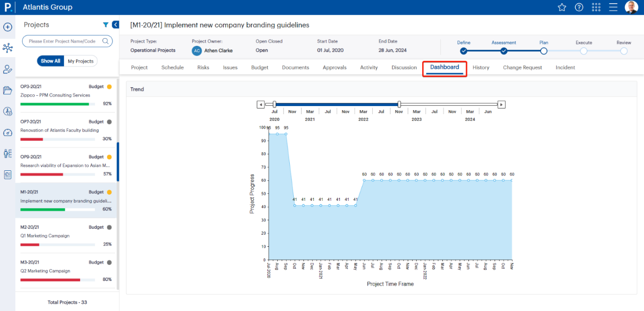Open the resource allocation icon in sidebar
This screenshot has width=644, height=311.
(8, 154)
